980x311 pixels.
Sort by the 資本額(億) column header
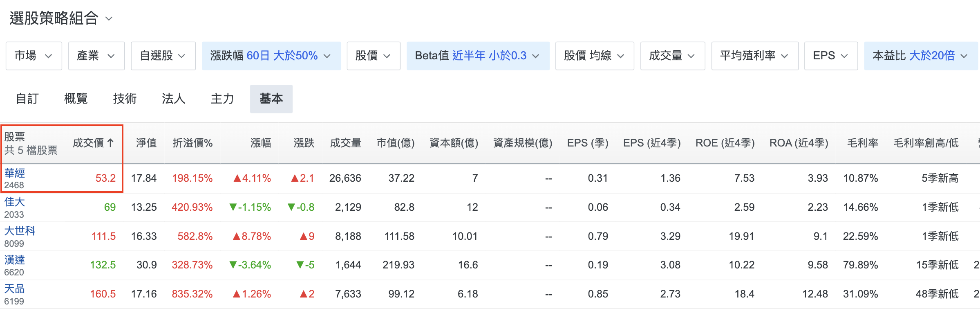[x=454, y=143]
